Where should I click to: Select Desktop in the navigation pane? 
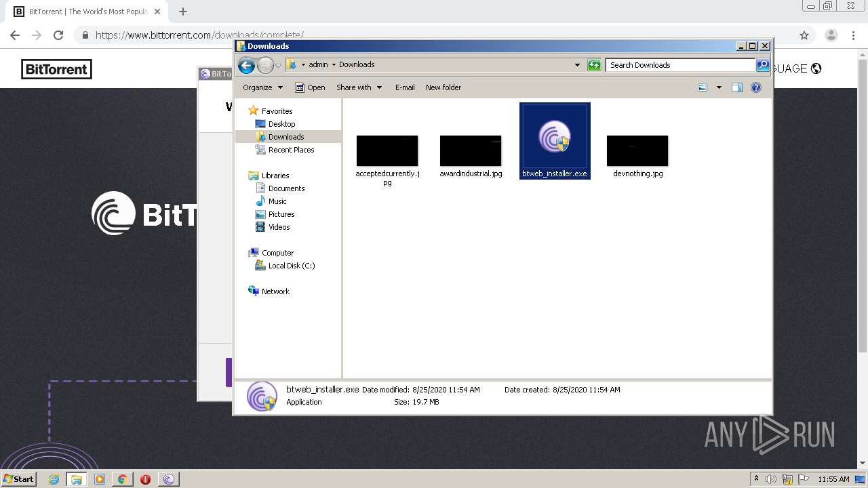(275, 124)
